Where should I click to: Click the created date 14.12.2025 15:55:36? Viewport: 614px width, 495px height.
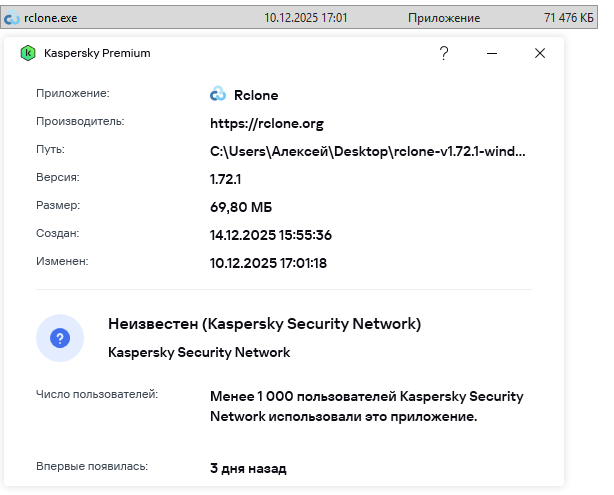click(x=270, y=235)
